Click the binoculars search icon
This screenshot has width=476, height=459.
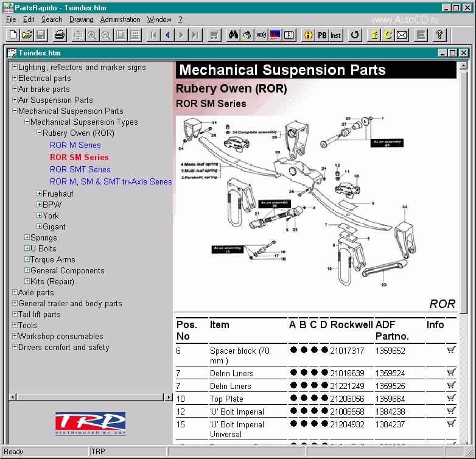233,35
